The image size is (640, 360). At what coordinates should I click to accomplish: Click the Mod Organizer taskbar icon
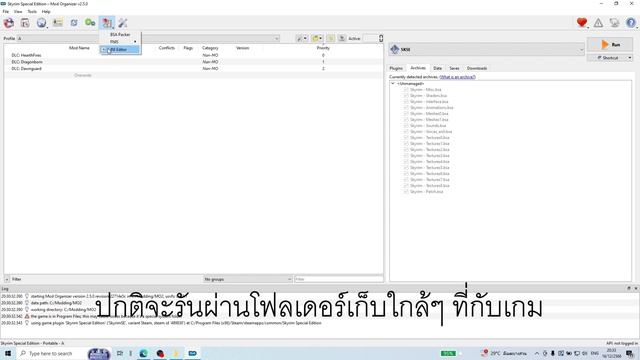click(193, 353)
